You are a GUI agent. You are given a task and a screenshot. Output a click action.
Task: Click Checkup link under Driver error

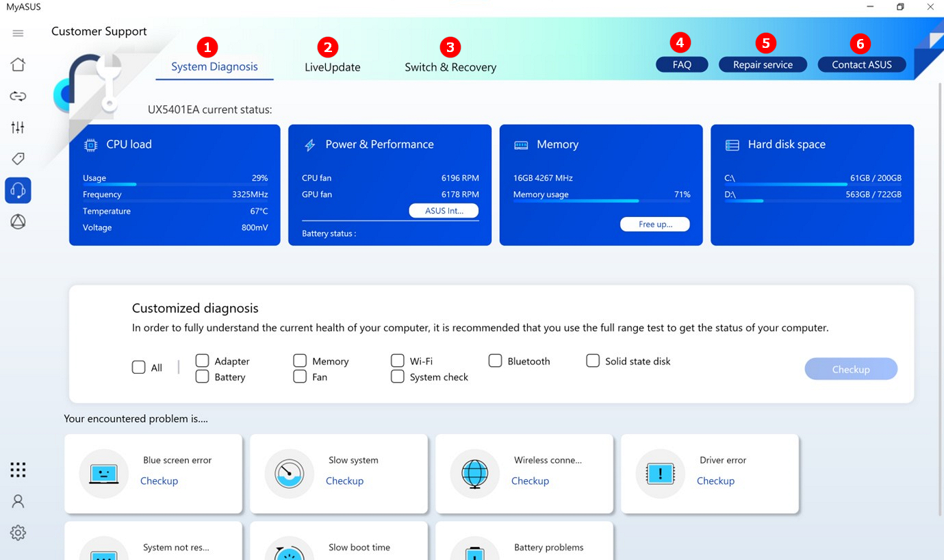tap(715, 481)
